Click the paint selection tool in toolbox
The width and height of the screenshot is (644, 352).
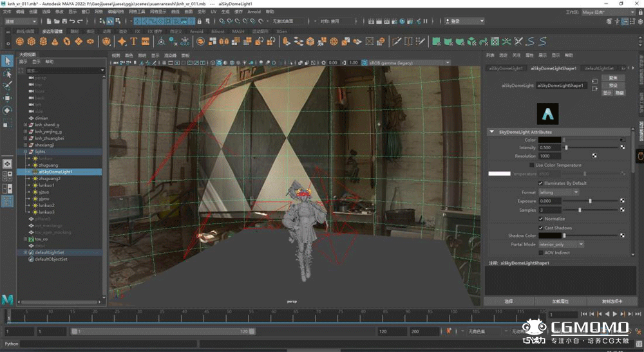point(7,86)
